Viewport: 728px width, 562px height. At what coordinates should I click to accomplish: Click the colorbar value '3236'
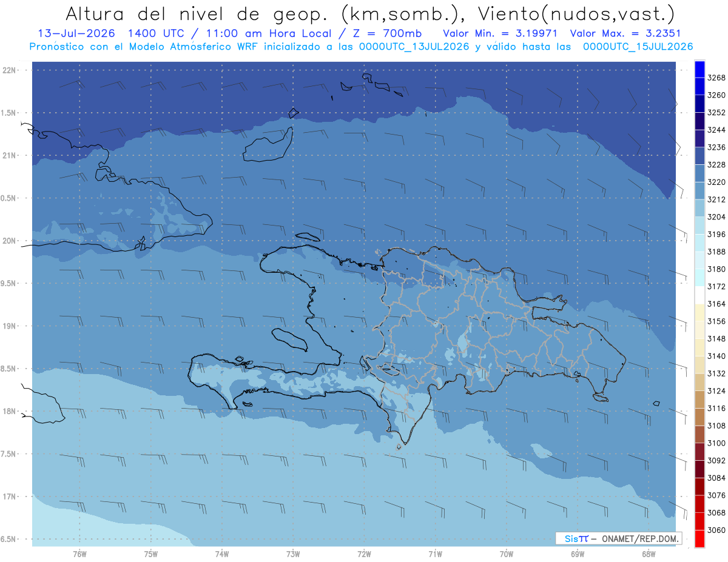716,147
